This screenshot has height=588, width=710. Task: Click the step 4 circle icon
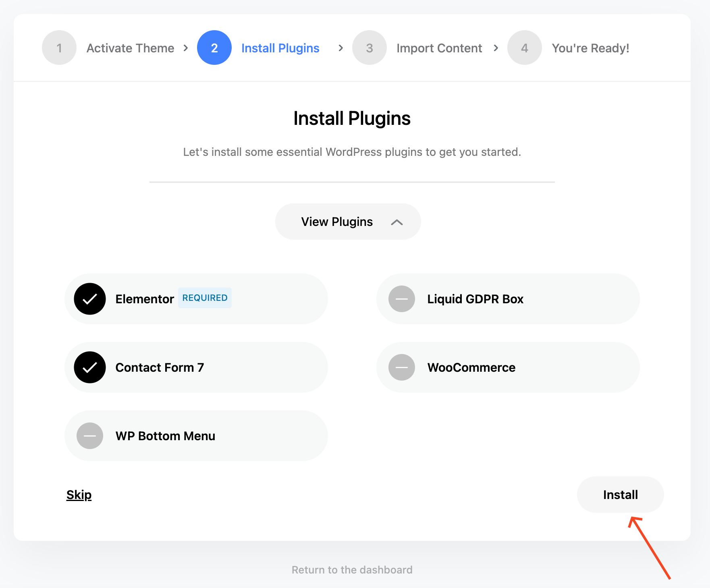point(525,48)
